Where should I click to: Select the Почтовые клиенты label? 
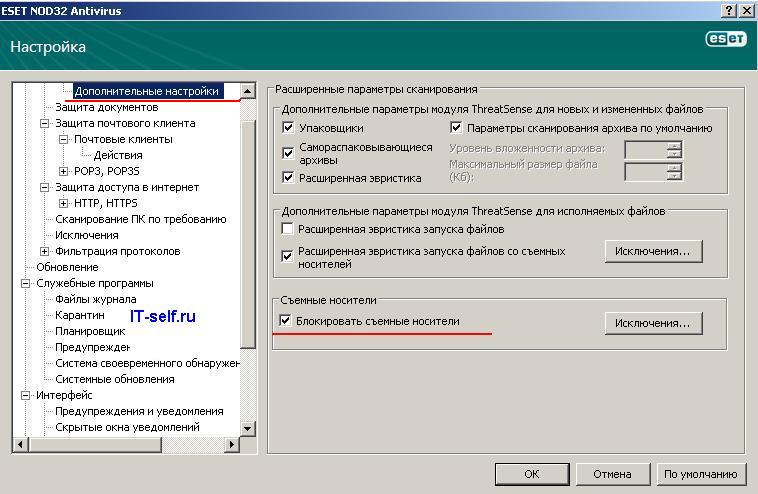123,139
